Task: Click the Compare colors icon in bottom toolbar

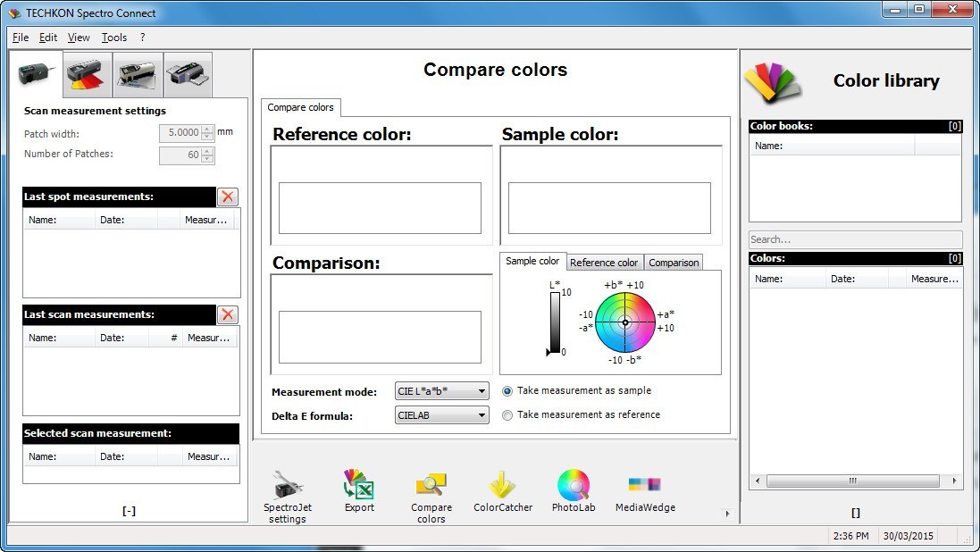Action: point(431,488)
